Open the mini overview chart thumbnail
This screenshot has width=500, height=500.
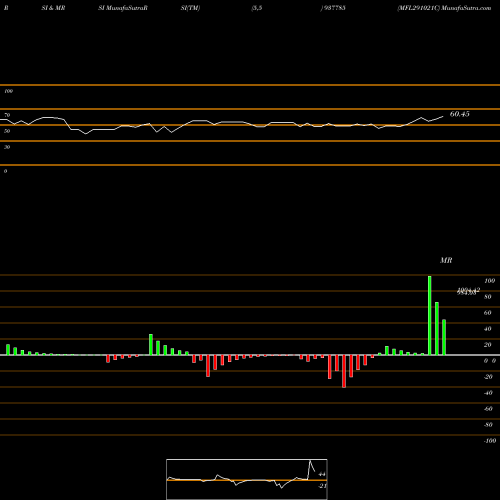[247, 479]
